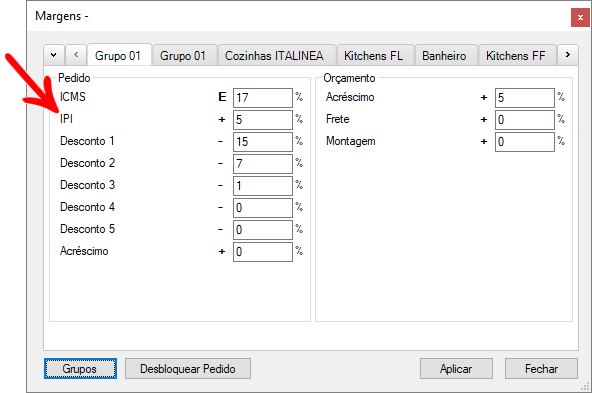The height and width of the screenshot is (393, 592).
Task: Select the Desconto 1 value field
Action: tap(263, 142)
